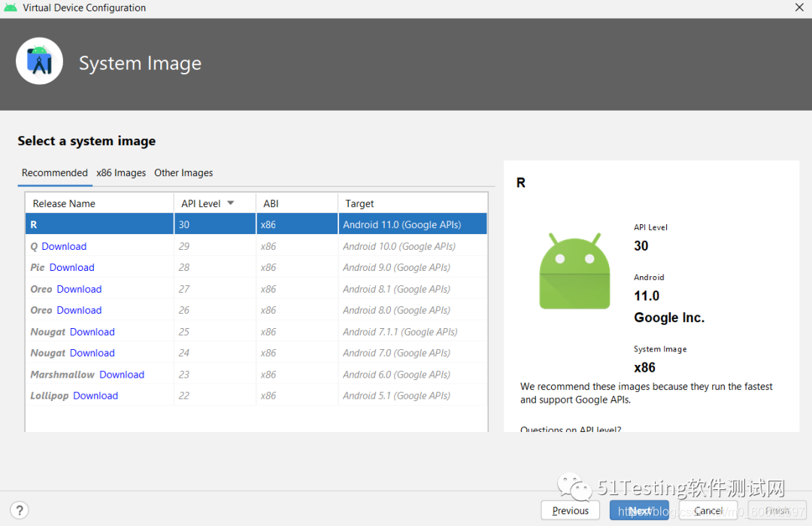Click API level 23 cell
Screen dimensions: 812x526
215,374
